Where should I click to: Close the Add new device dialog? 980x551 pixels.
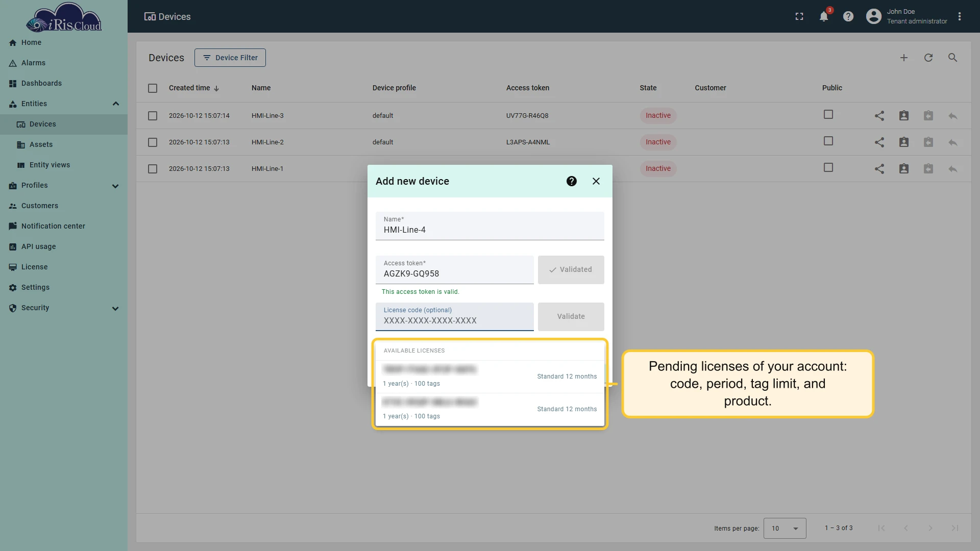coord(596,181)
